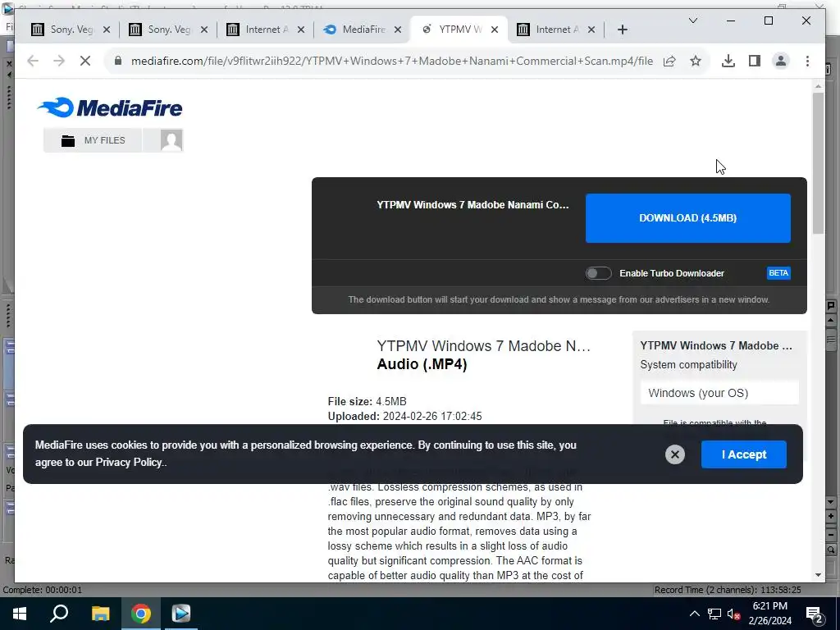The height and width of the screenshot is (630, 840).
Task: Click the file title in download box
Action: [x=473, y=205]
